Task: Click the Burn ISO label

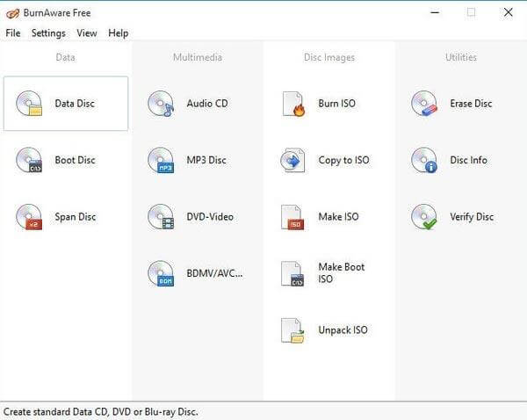Action: (337, 103)
